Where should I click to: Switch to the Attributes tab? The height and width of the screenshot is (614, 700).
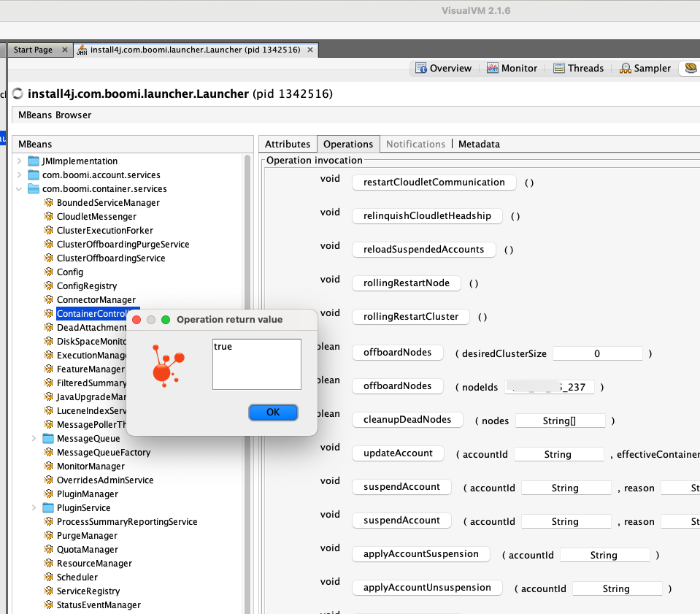point(287,144)
